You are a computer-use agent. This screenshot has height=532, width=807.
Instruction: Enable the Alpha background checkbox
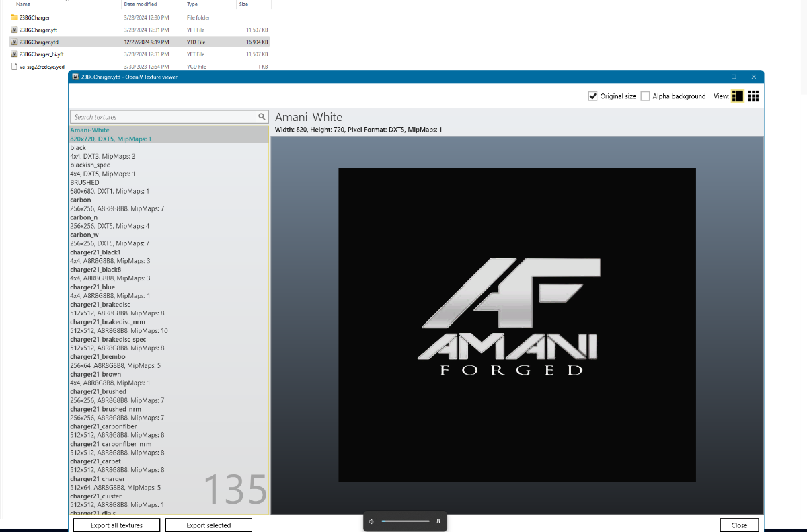coord(645,96)
